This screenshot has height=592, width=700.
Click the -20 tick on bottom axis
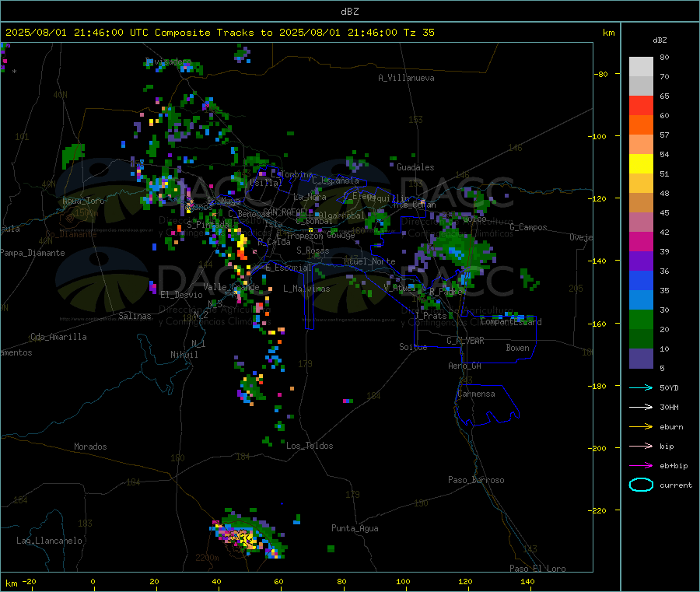coord(30,581)
